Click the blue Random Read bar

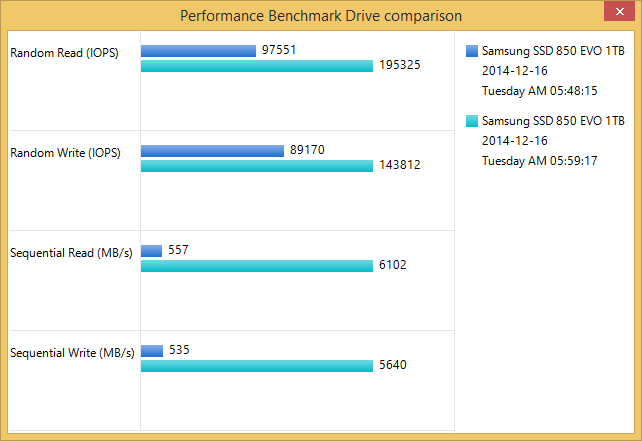[x=198, y=51]
